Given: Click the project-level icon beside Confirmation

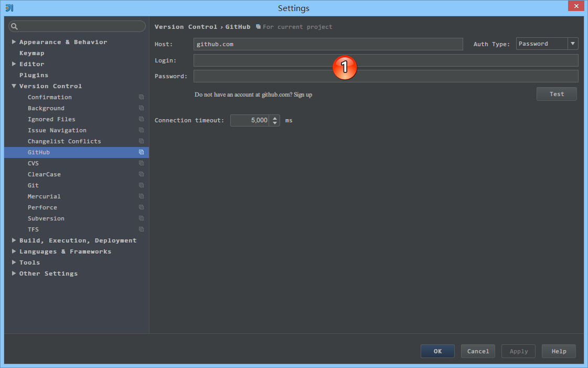Looking at the screenshot, I should pos(141,97).
